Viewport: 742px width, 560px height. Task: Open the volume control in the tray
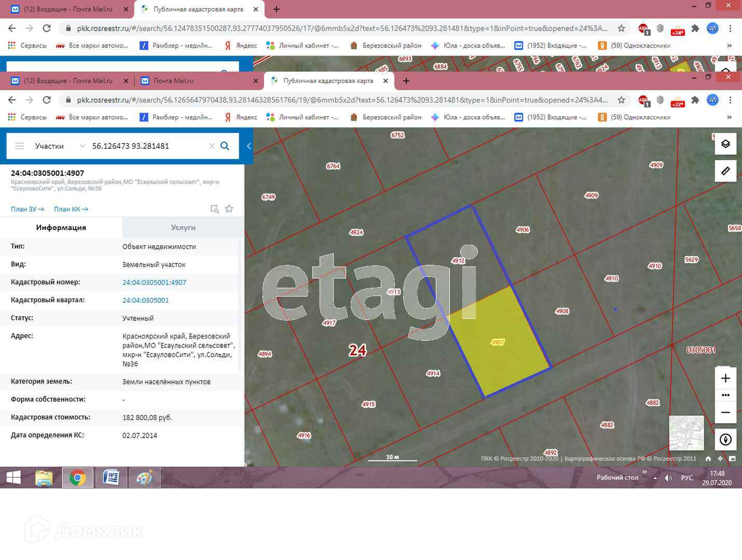[x=668, y=478]
